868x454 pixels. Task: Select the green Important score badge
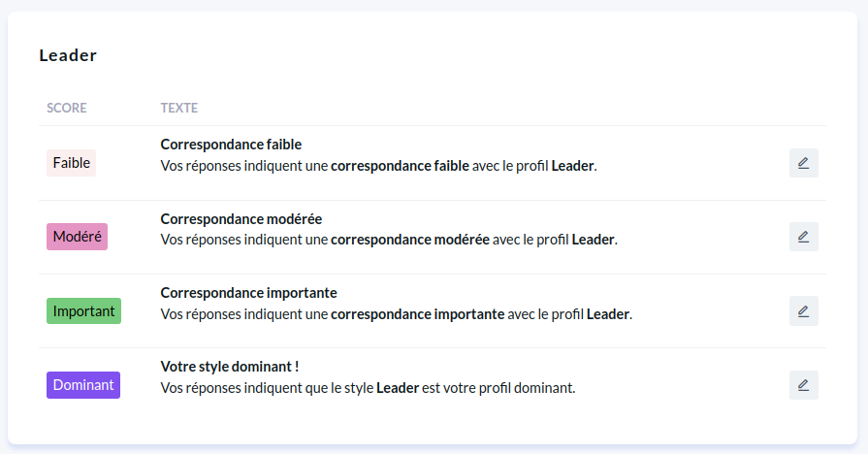(x=83, y=311)
